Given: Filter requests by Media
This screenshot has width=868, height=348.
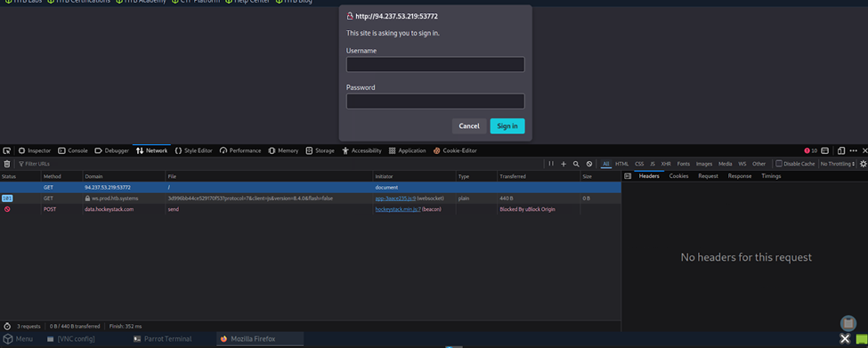Looking at the screenshot, I should (x=726, y=164).
